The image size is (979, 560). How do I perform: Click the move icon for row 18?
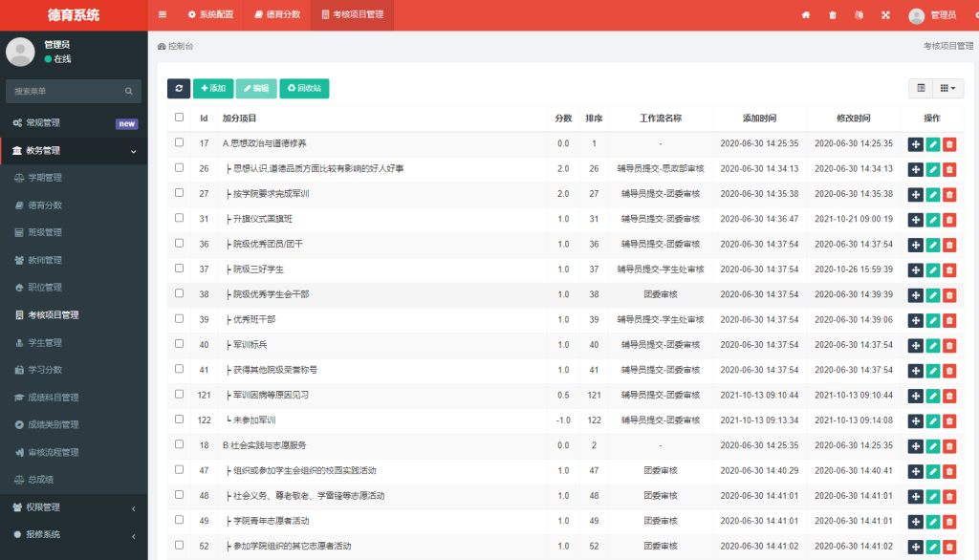915,446
